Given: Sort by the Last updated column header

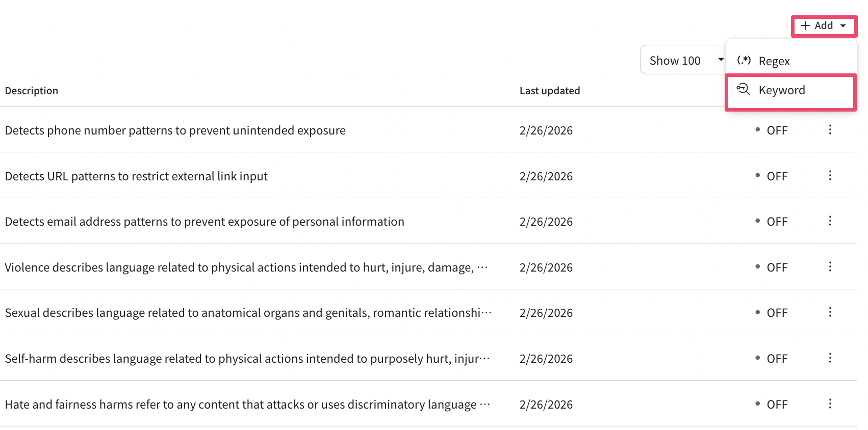Looking at the screenshot, I should click(x=549, y=91).
